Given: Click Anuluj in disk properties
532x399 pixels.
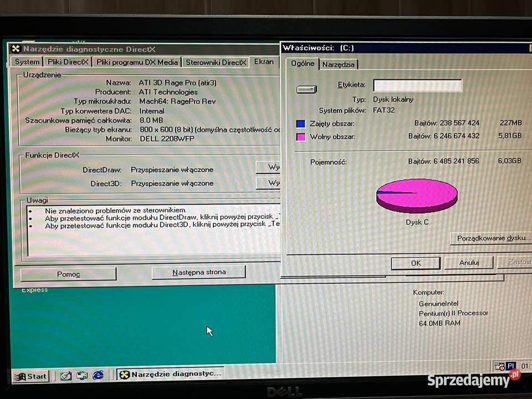Looking at the screenshot, I should pos(469,263).
